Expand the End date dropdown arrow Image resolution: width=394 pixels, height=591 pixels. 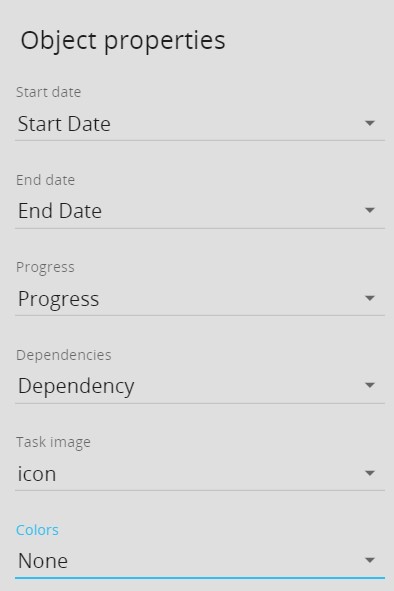coord(370,210)
